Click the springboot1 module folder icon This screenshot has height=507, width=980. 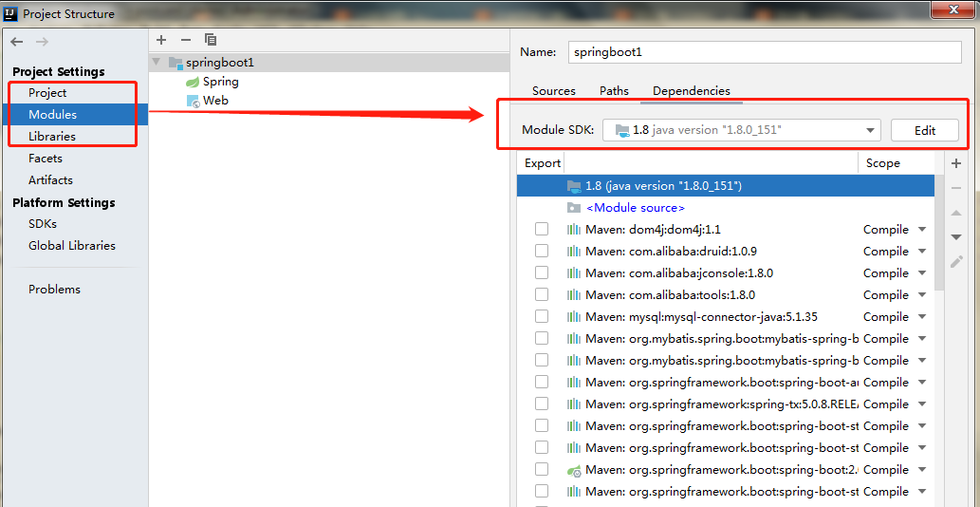pyautogui.click(x=176, y=63)
